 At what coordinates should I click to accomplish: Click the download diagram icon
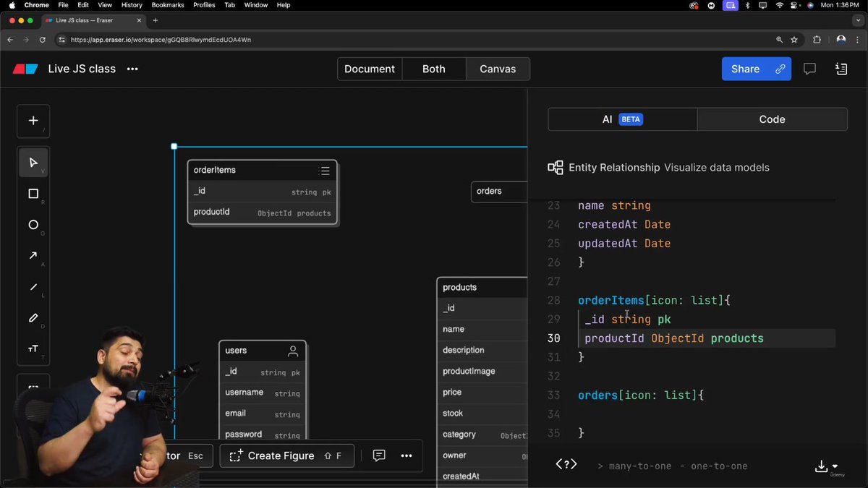[x=821, y=466]
